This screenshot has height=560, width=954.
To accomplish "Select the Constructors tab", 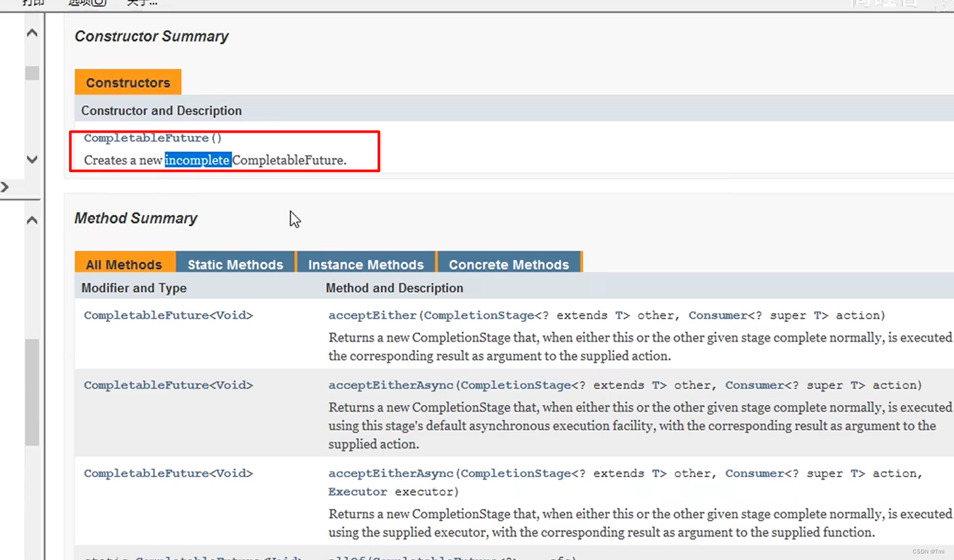I will (128, 82).
